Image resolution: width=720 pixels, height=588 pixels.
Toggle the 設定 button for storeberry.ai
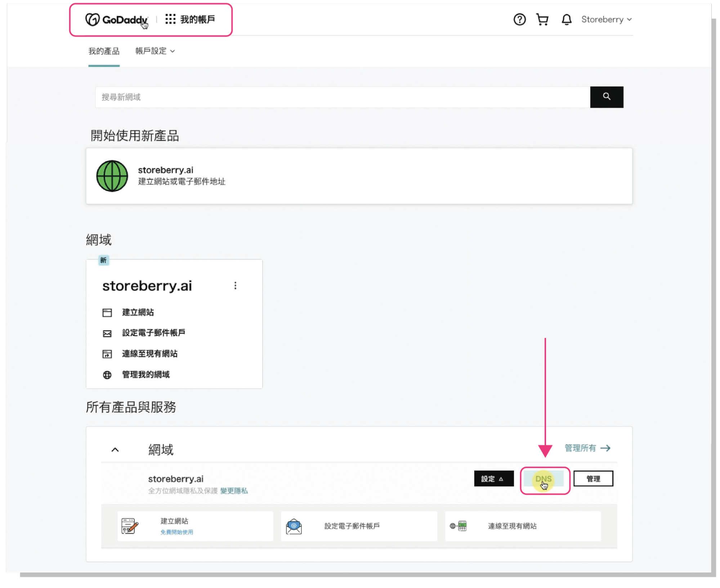click(x=493, y=479)
